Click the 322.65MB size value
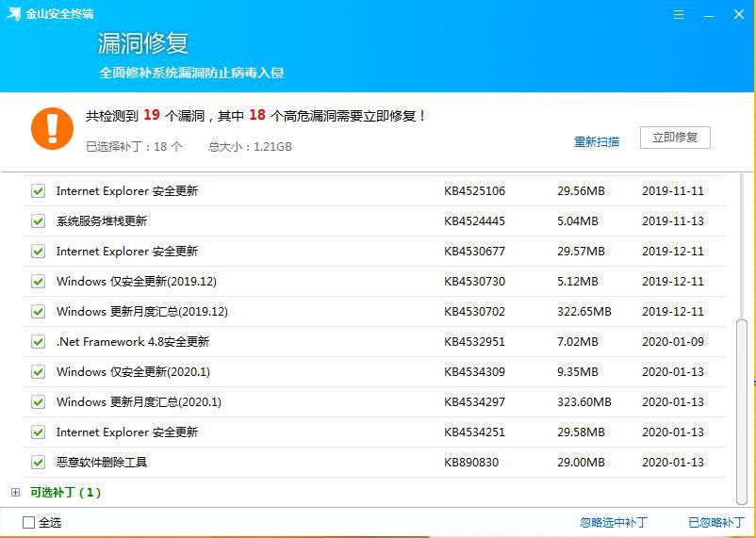The width and height of the screenshot is (756, 538). tap(583, 312)
